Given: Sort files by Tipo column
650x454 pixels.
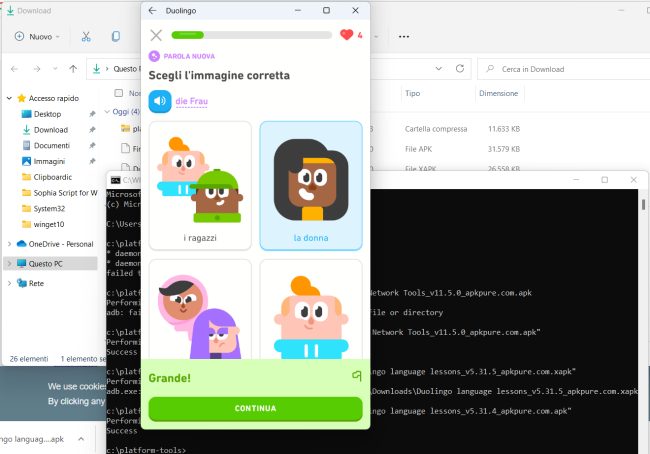Looking at the screenshot, I should (412, 93).
